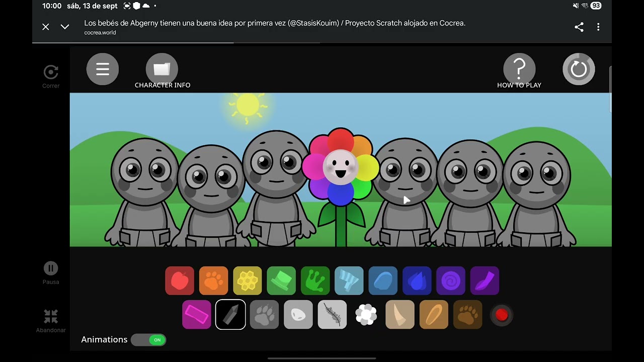Pause the project with Pausa
The image size is (644, 362).
coord(51,273)
